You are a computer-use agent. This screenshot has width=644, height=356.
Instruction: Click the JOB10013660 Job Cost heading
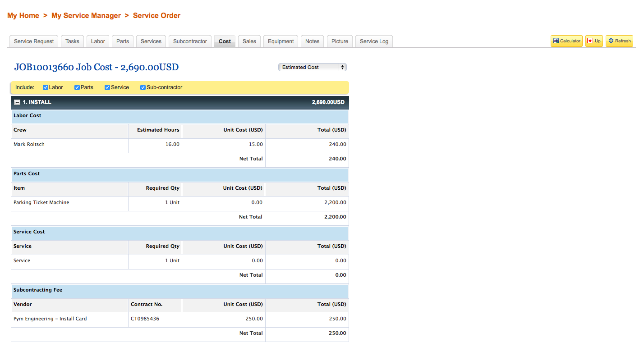[97, 67]
